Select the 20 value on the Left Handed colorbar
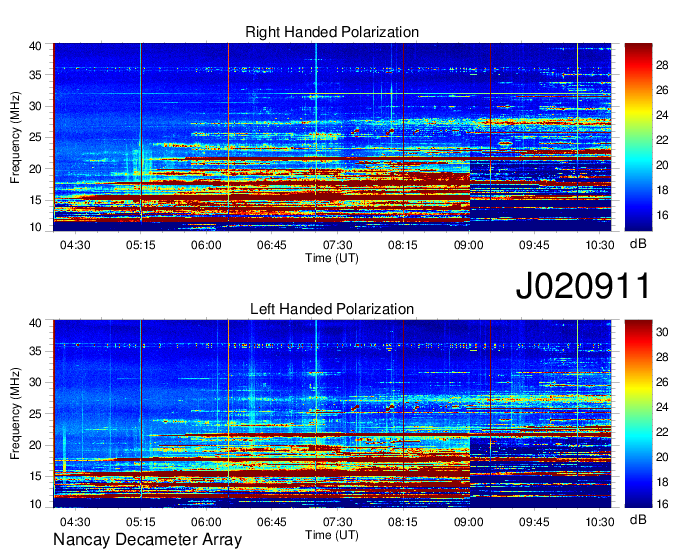The image size is (680, 552). pos(662,457)
